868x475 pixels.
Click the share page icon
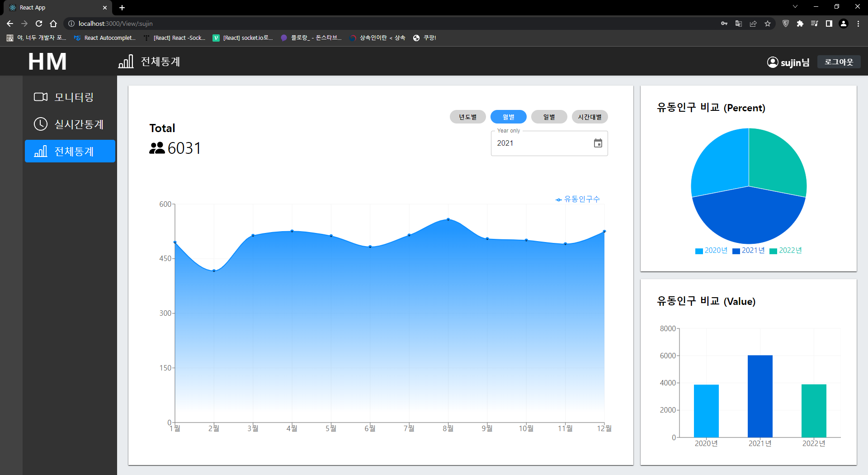pos(753,24)
